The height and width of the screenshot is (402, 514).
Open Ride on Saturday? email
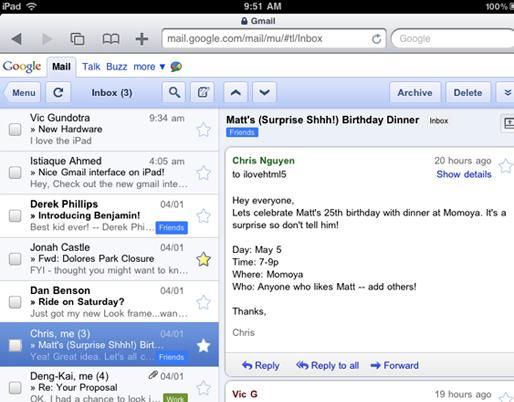pyautogui.click(x=109, y=302)
